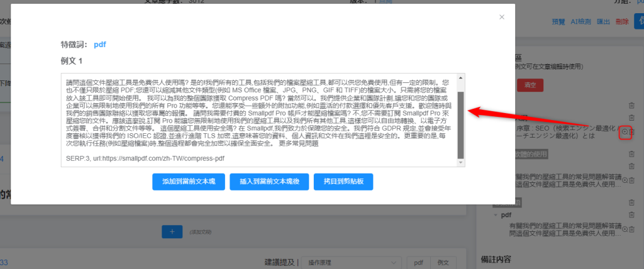Click 插入到當前文本塊後 button
The width and height of the screenshot is (644, 269).
tap(269, 182)
